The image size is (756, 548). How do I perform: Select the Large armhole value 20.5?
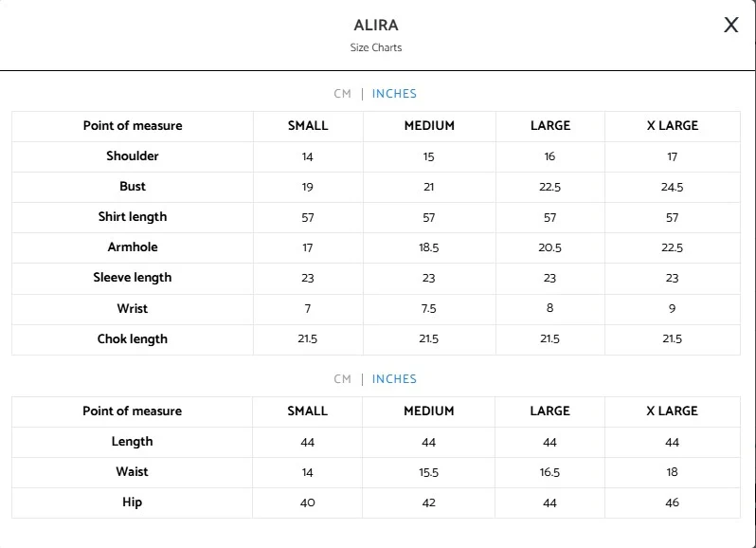pos(549,248)
